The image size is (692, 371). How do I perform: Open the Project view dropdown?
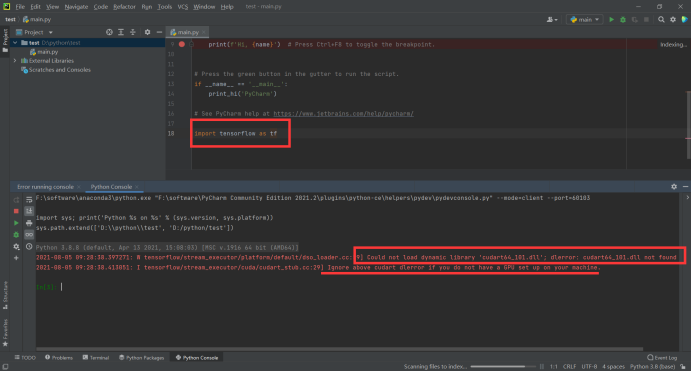[x=34, y=32]
